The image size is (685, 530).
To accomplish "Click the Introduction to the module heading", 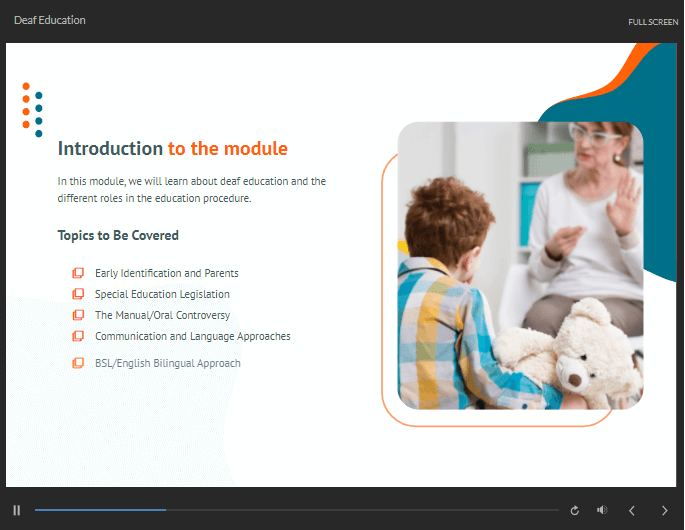I will (172, 149).
